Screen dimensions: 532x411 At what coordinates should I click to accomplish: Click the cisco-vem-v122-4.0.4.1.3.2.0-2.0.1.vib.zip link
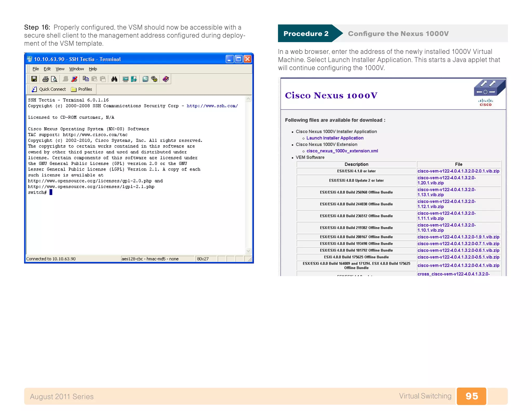458,171
